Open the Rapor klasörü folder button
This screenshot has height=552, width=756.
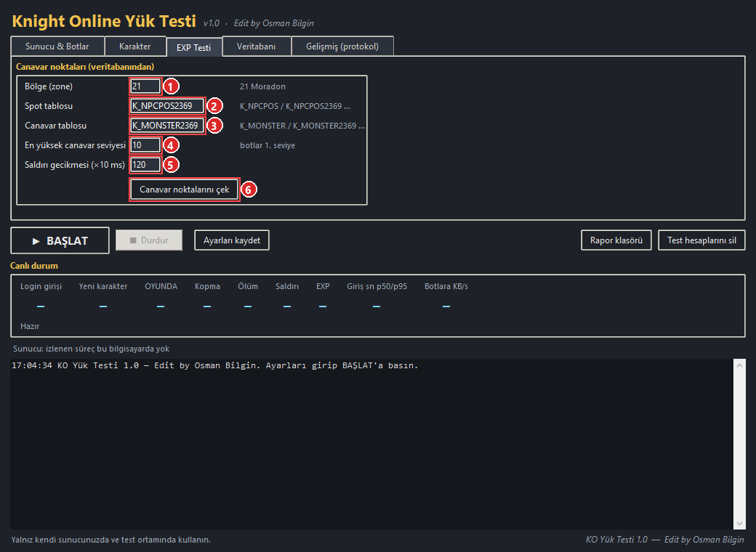[x=616, y=240]
